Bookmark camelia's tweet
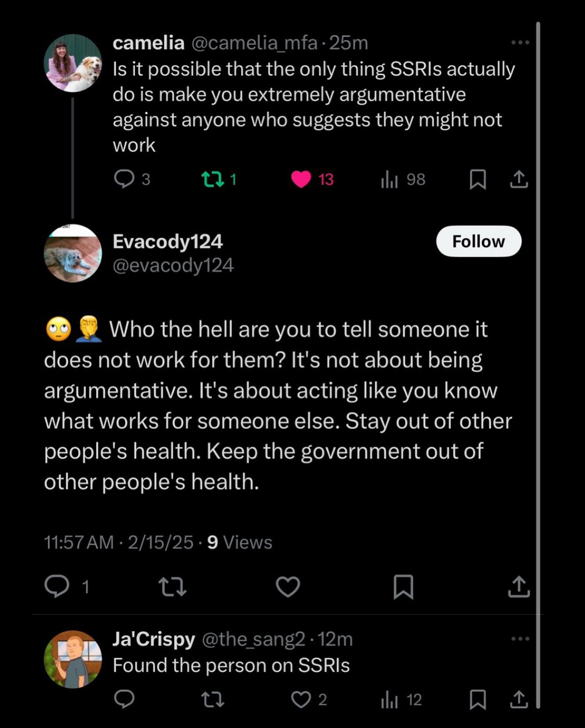The width and height of the screenshot is (585, 728). pyautogui.click(x=477, y=180)
